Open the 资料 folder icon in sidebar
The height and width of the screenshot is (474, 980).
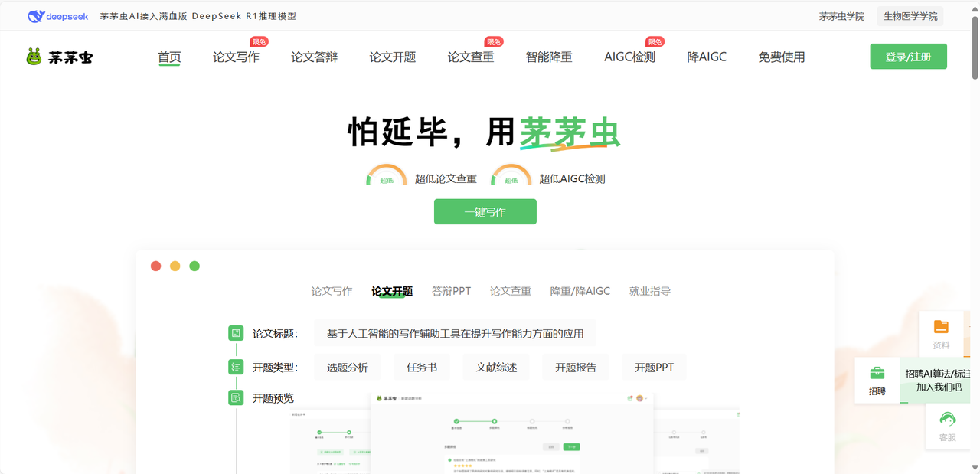pyautogui.click(x=941, y=327)
